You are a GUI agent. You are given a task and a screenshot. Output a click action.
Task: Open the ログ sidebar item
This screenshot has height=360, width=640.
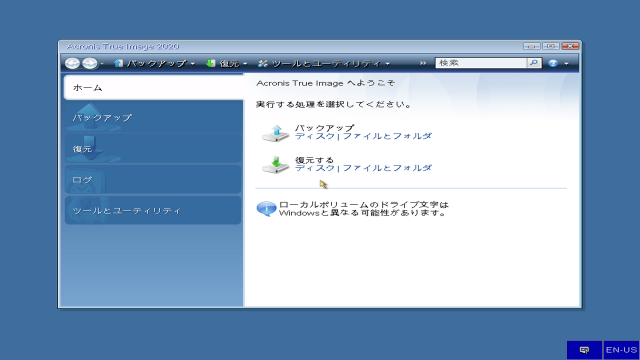pos(153,180)
